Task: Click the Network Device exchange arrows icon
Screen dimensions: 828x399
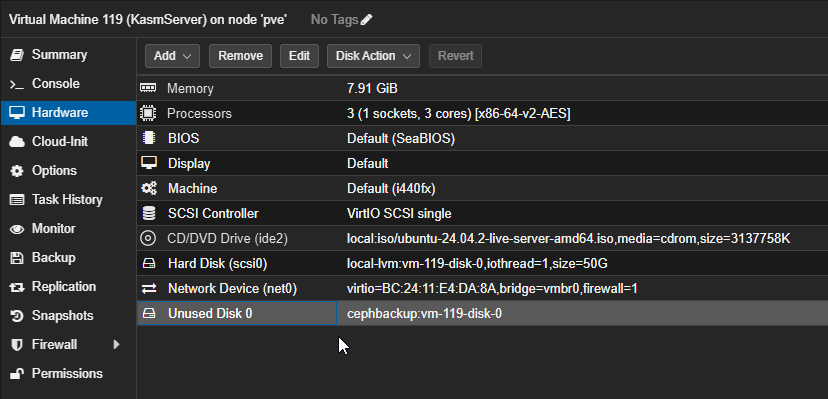Action: pos(149,289)
